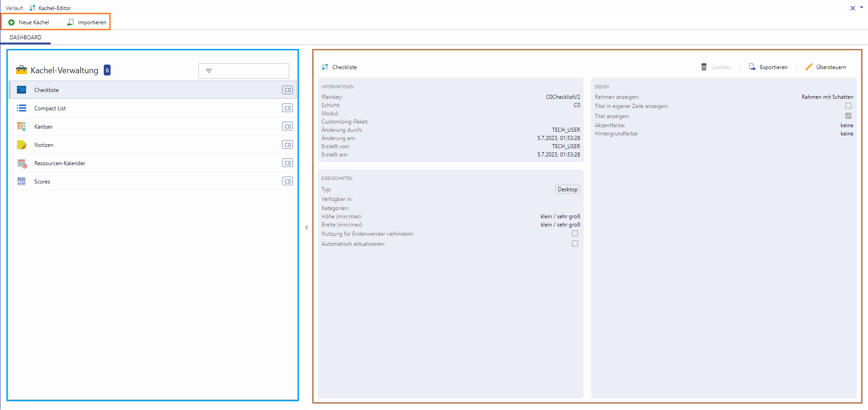This screenshot has height=410, width=868.
Task: Switch to the DASHBOARD tab
Action: [26, 38]
